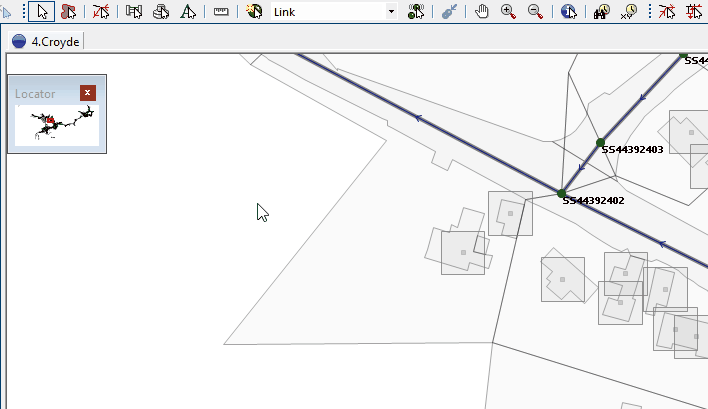Switch to the 4.Croyde tab
708x409 pixels.
click(46, 42)
